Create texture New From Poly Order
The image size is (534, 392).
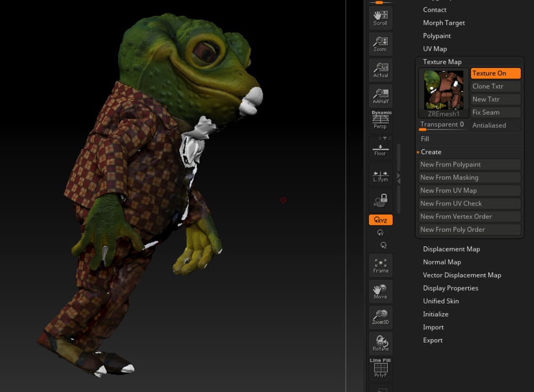click(469, 230)
